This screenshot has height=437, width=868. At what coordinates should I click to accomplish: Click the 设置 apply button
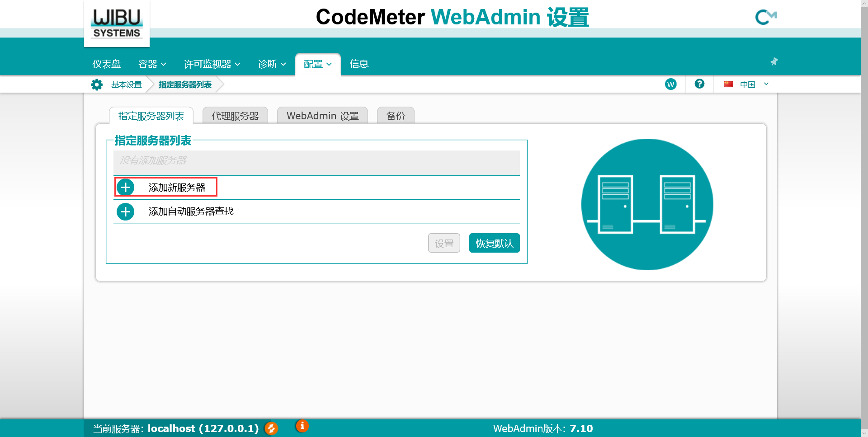(444, 243)
